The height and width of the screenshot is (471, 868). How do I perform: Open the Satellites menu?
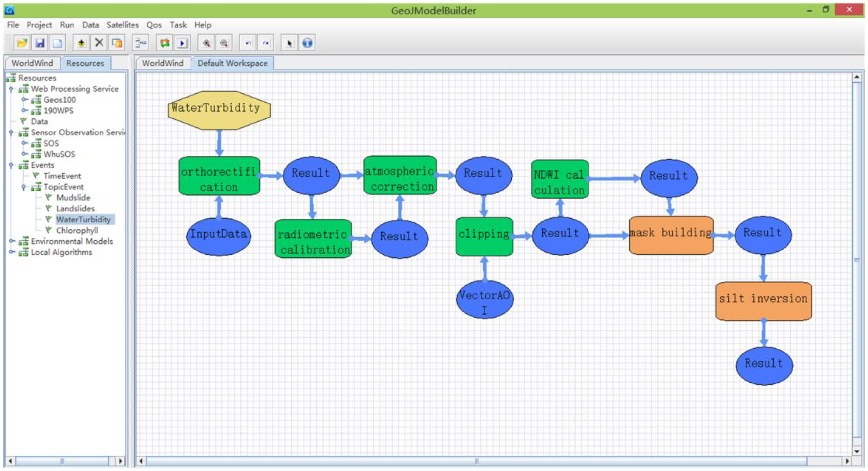(x=123, y=25)
